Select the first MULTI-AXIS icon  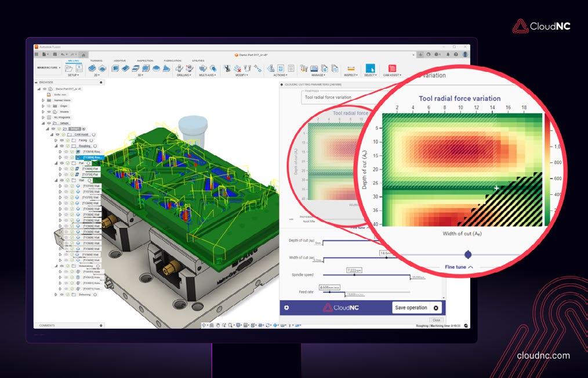click(203, 68)
